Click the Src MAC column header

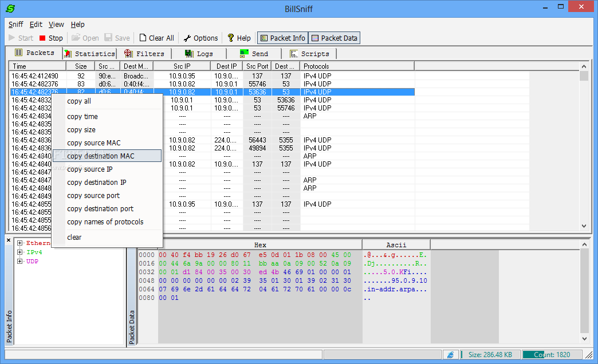[x=107, y=66]
